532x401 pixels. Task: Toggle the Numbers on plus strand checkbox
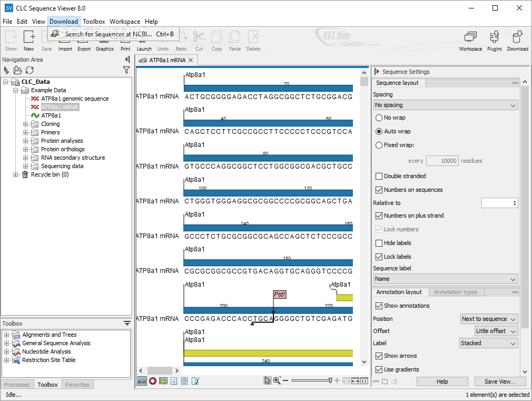379,216
